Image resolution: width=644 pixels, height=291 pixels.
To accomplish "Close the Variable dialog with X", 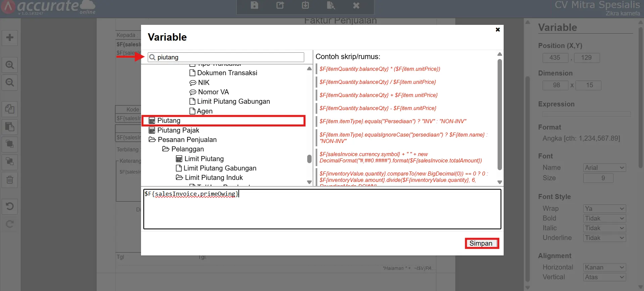I will coord(498,30).
